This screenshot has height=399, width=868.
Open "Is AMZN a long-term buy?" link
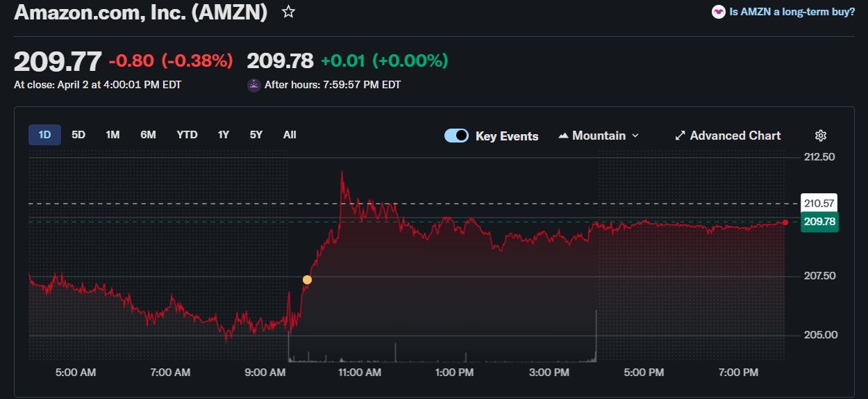point(792,12)
